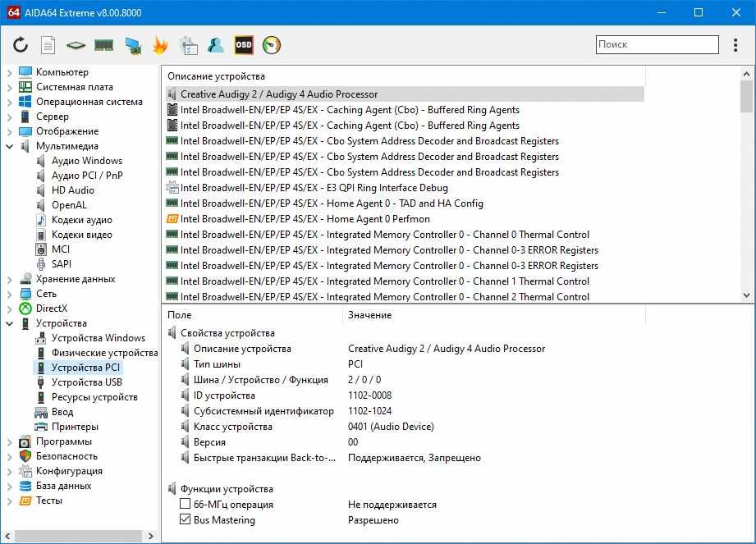Expand the Программы tree node

point(9,442)
